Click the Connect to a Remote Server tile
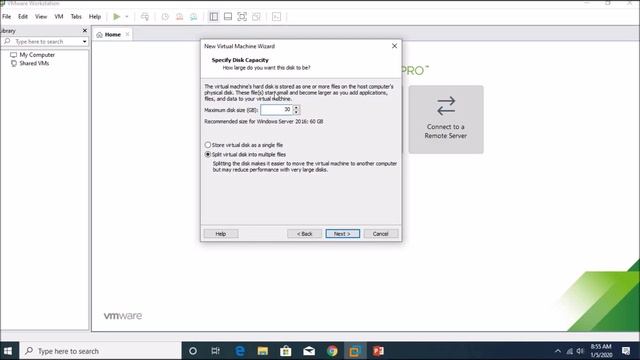This screenshot has width=640, height=360. pyautogui.click(x=446, y=119)
